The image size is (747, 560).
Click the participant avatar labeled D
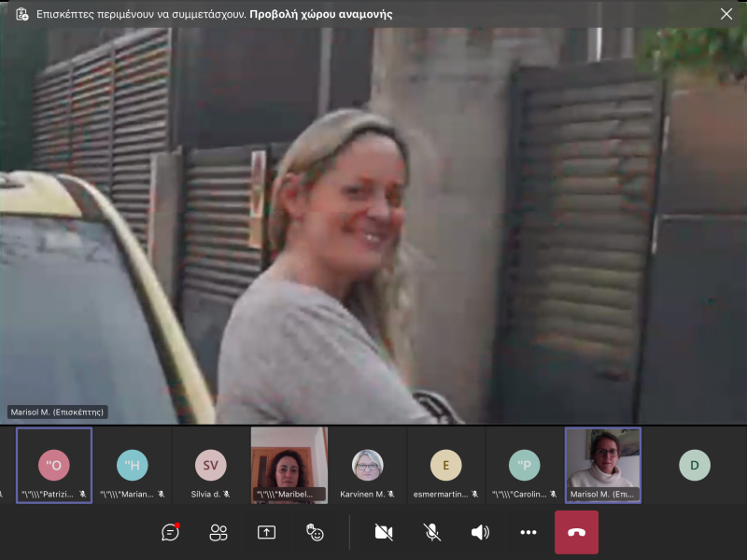coord(694,465)
